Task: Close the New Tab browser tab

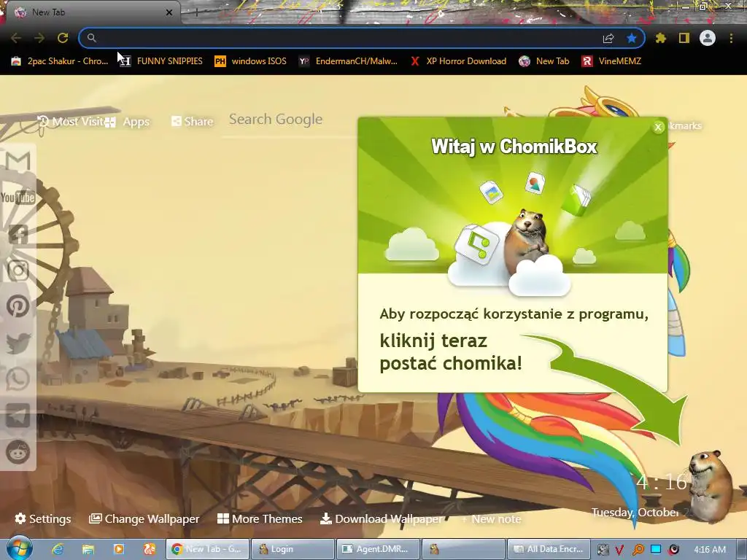Action: point(169,12)
